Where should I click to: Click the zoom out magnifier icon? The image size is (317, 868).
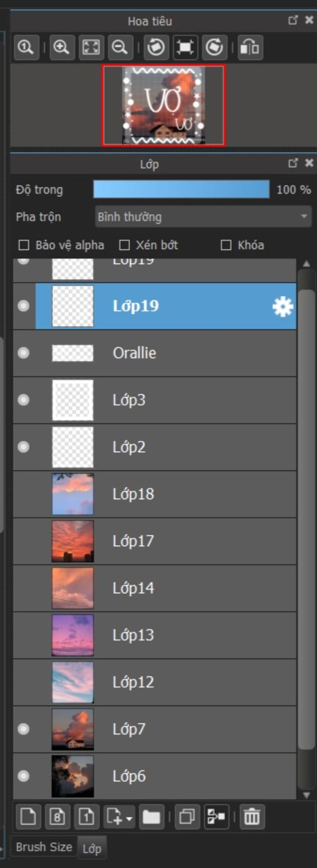[x=120, y=47]
